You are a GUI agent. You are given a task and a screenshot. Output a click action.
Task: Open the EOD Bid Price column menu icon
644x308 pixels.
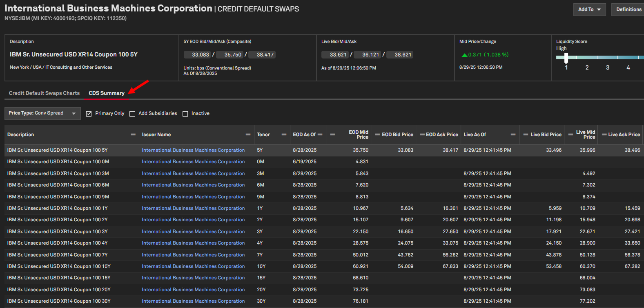coord(378,135)
